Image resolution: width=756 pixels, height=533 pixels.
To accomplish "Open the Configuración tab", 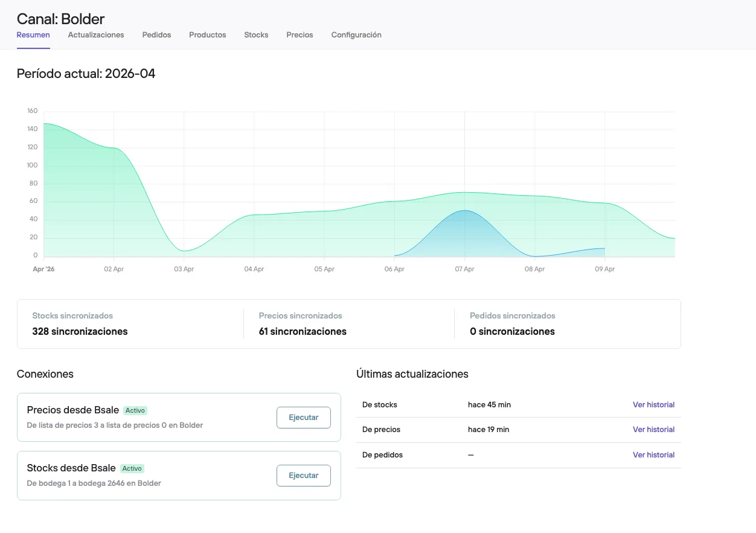I will [356, 35].
